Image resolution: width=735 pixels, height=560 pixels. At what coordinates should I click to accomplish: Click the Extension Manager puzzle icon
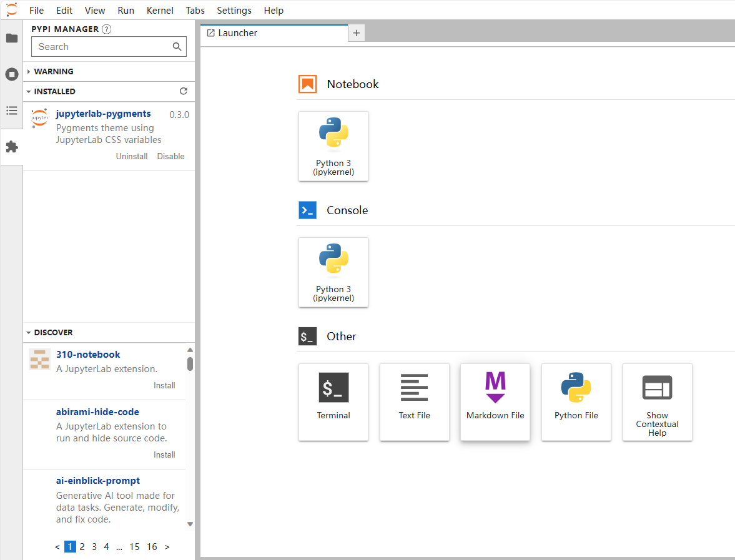click(x=12, y=147)
